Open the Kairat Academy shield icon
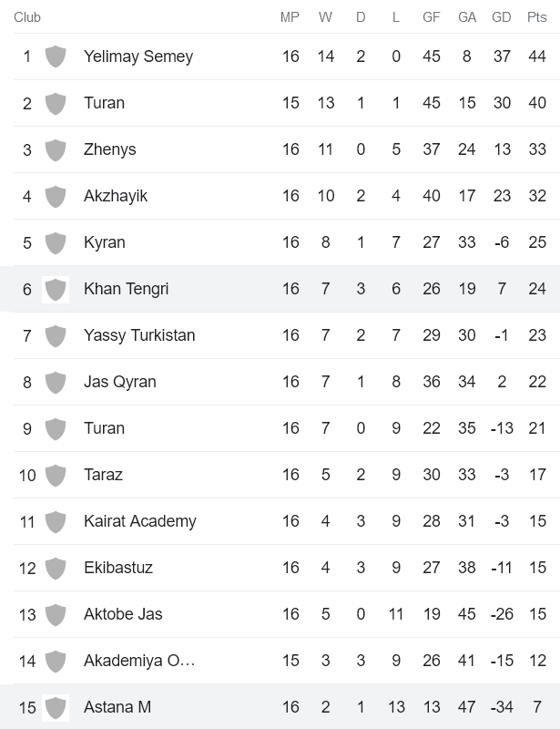This screenshot has height=729, width=560. click(56, 521)
